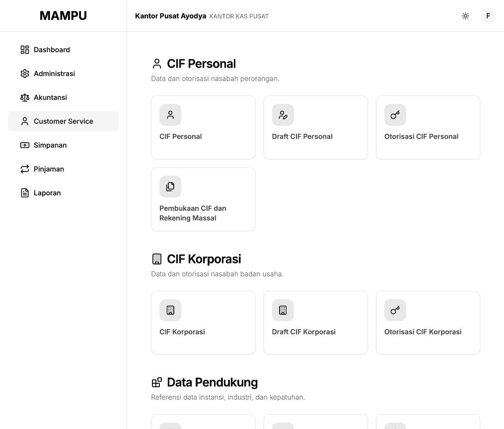Click the Pinjaman repeat arrows icon
The height and width of the screenshot is (429, 504).
[x=25, y=169]
